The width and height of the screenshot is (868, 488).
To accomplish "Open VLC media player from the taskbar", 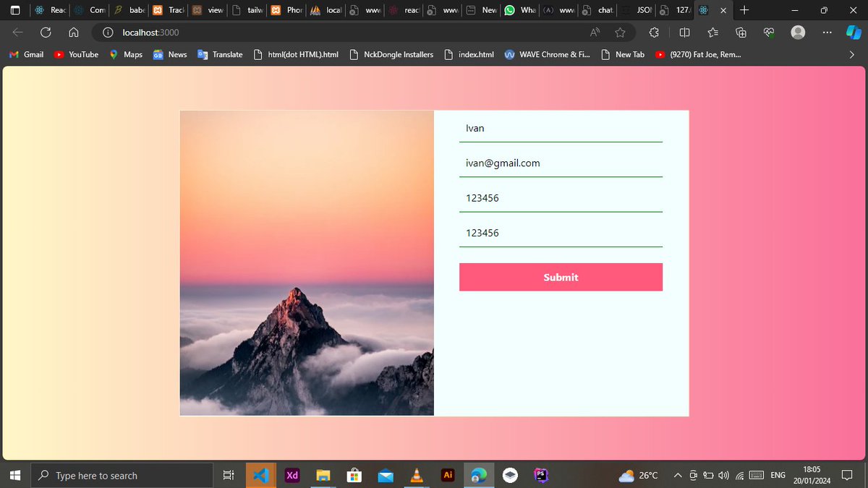I will [416, 475].
